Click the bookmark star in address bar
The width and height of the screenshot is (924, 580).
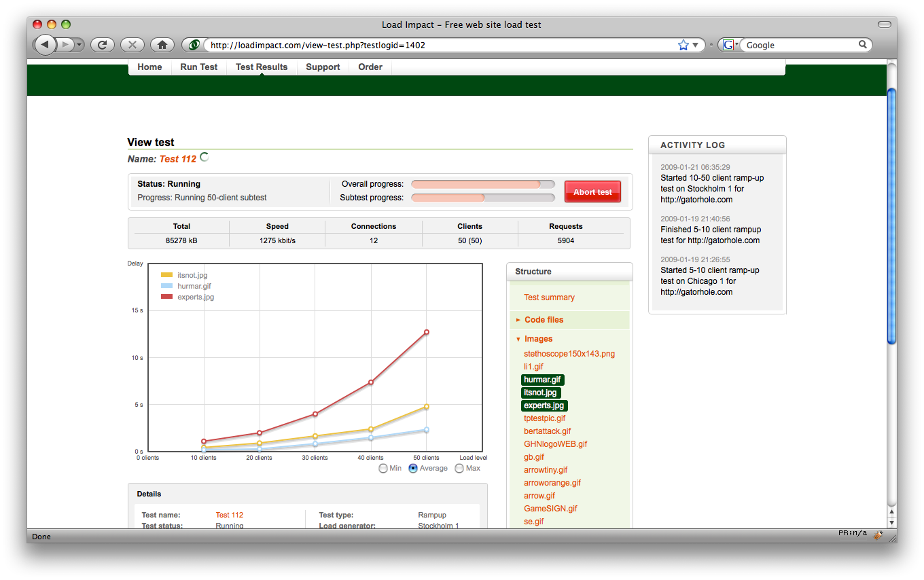683,45
